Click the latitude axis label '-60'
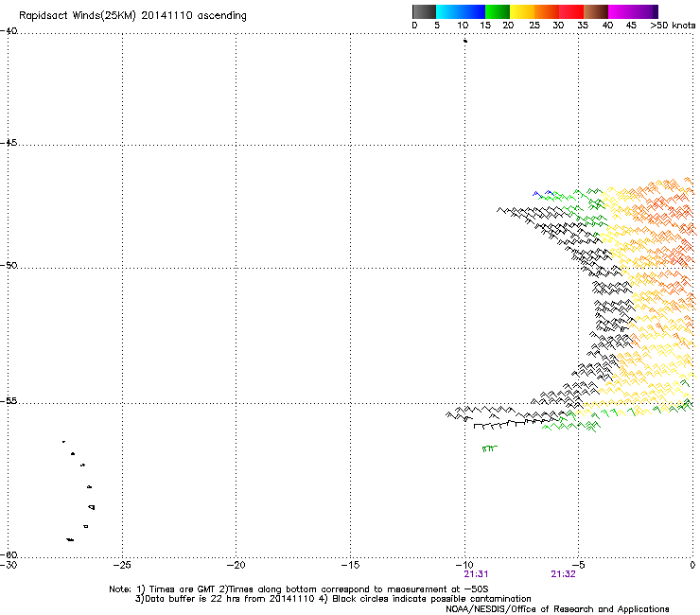The height and width of the screenshot is (615, 700). pos(9,554)
